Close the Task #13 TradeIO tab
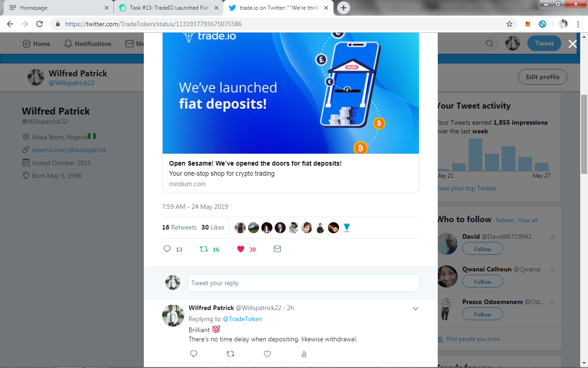 click(x=216, y=8)
